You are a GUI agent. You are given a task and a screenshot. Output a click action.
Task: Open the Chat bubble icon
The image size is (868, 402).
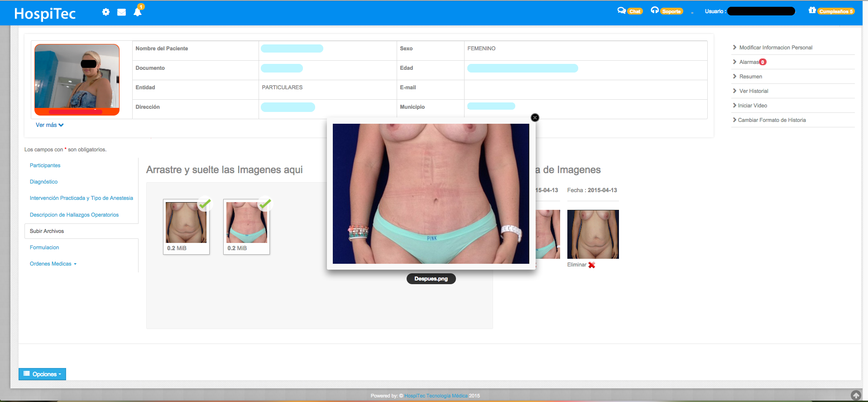coord(621,11)
